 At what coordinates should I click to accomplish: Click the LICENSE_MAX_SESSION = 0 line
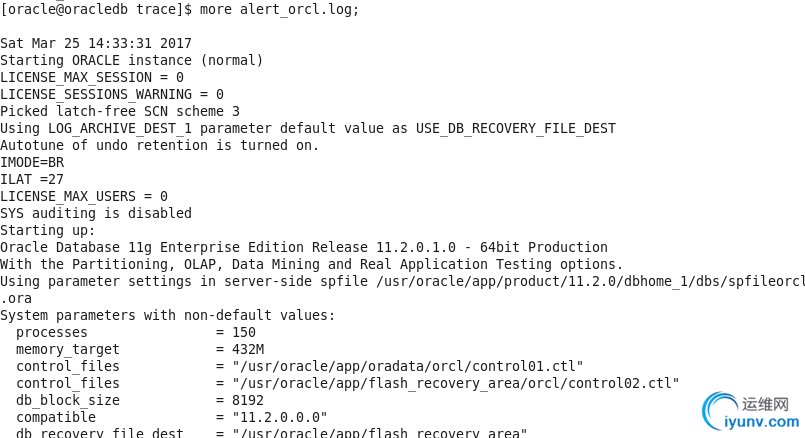tap(92, 77)
